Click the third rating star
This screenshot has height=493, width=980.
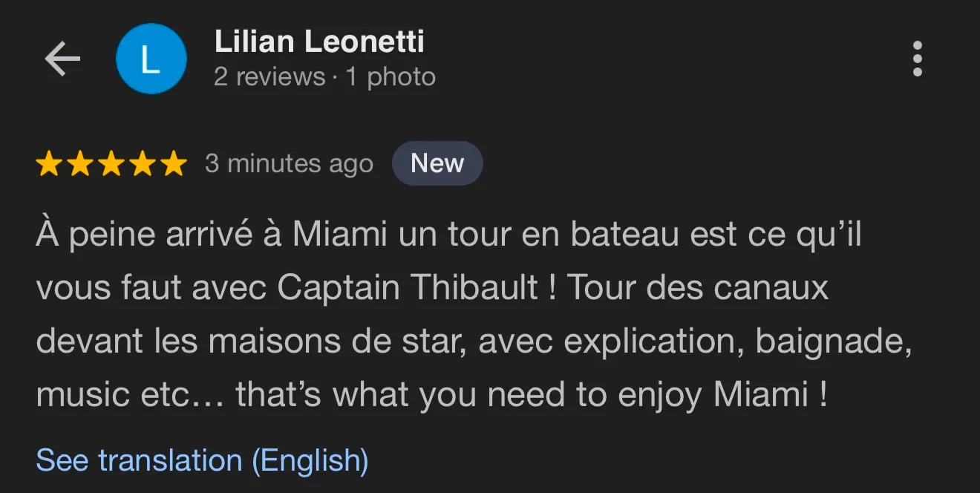click(111, 164)
